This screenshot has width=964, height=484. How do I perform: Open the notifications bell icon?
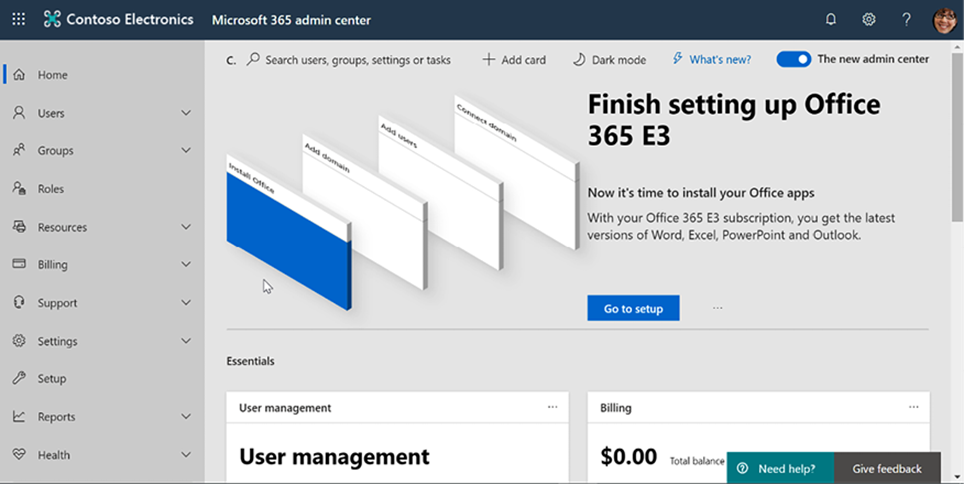pos(831,20)
